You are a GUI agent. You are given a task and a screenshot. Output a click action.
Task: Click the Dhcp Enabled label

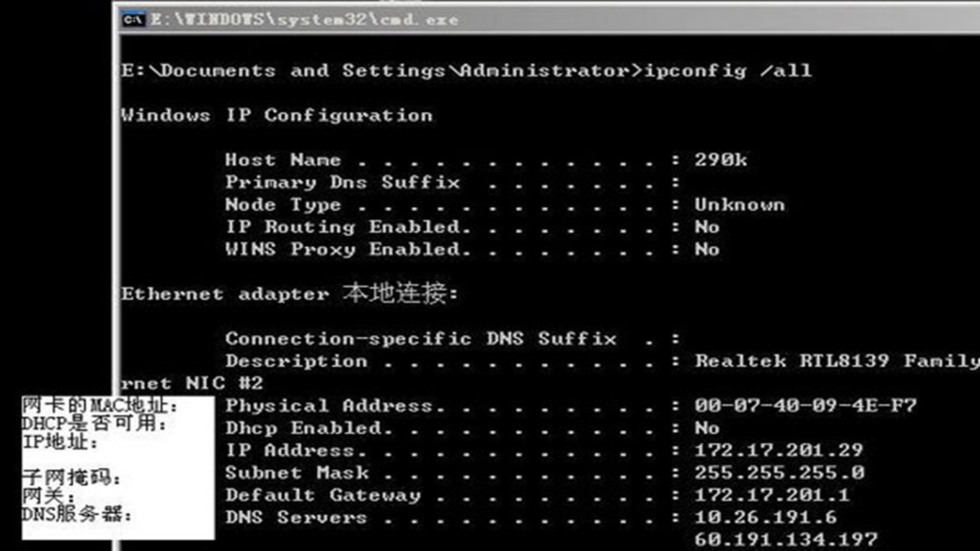point(308,429)
